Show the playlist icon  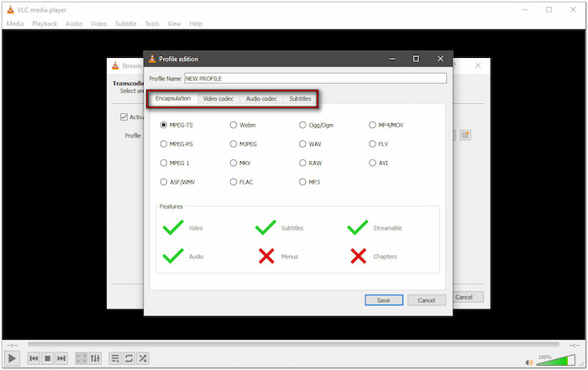115,358
